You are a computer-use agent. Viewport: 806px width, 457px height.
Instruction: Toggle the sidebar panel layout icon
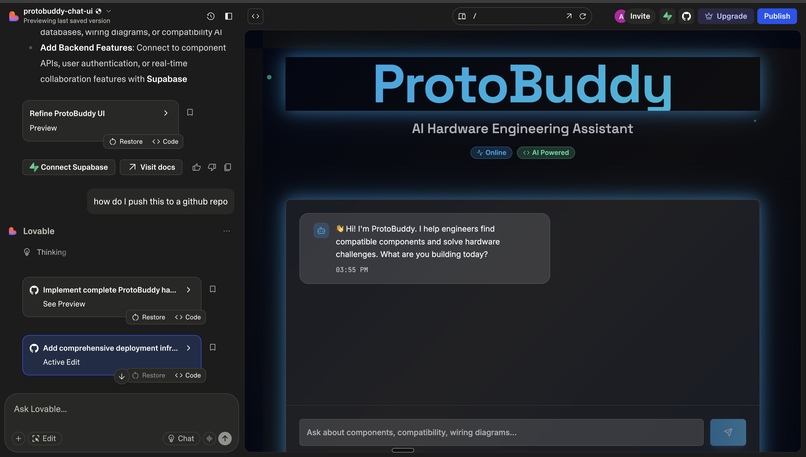pyautogui.click(x=229, y=16)
